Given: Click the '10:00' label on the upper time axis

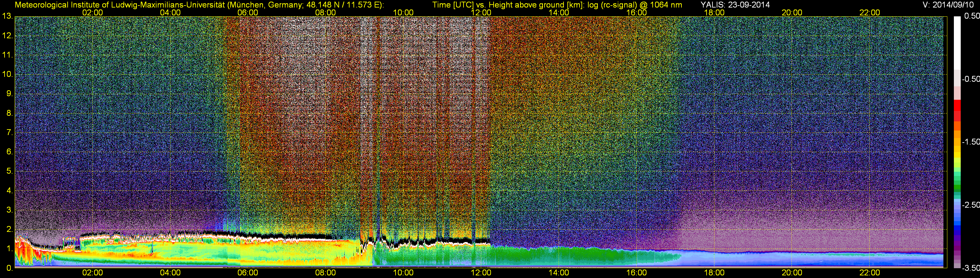Looking at the screenshot, I should pyautogui.click(x=403, y=12).
